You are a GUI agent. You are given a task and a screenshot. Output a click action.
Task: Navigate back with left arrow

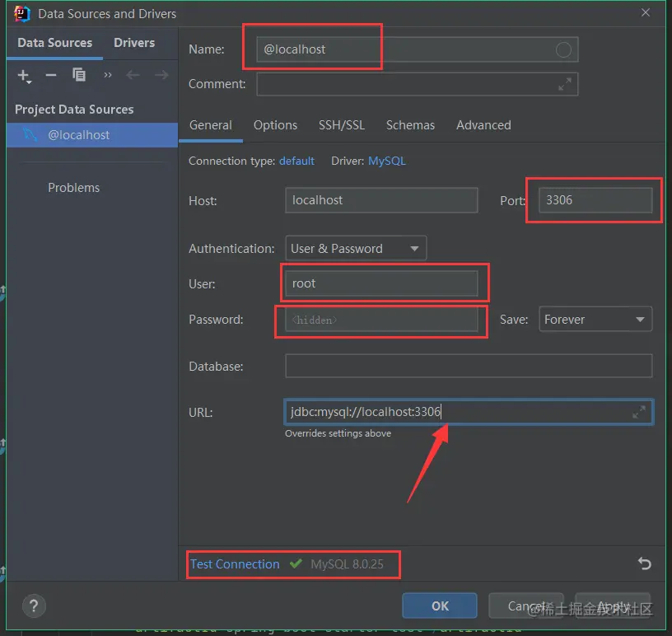(133, 75)
